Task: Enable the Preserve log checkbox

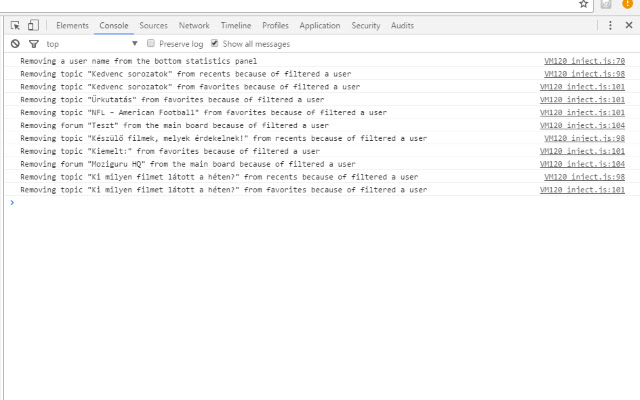Action: pos(151,43)
